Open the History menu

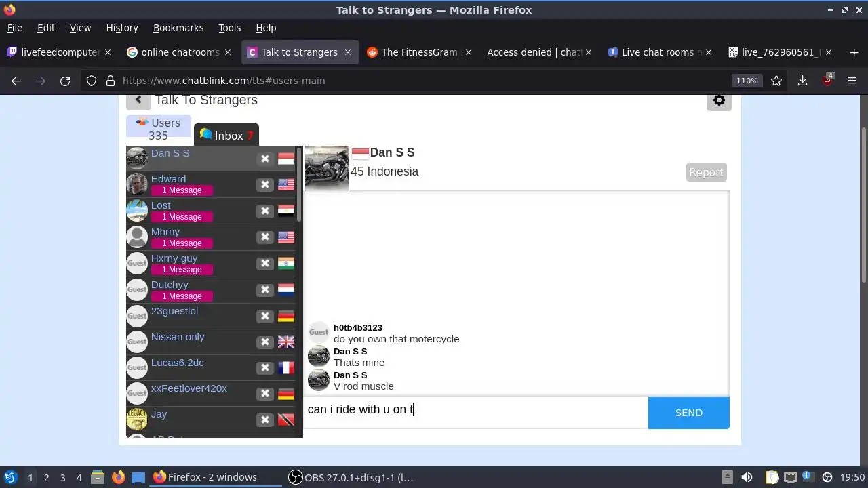click(122, 28)
